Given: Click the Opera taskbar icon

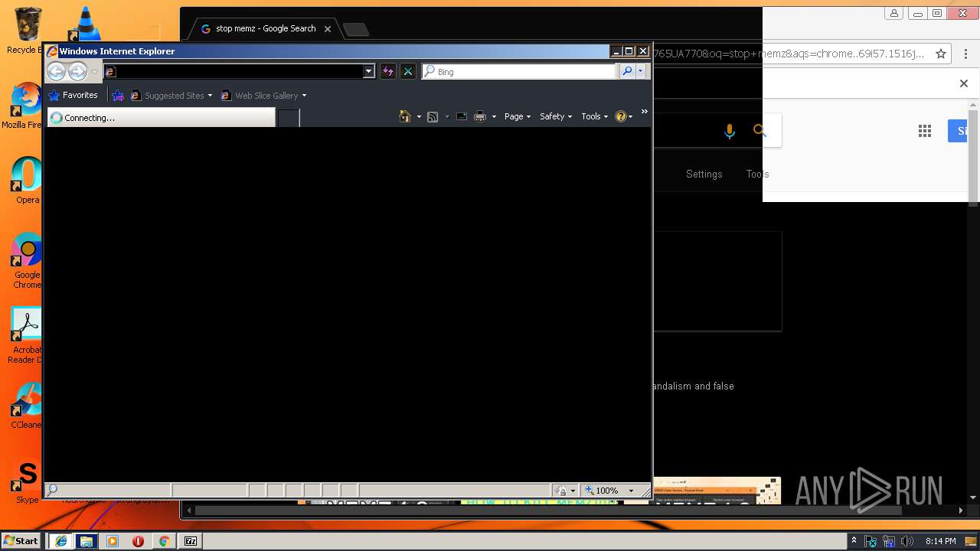Looking at the screenshot, I should point(139,541).
